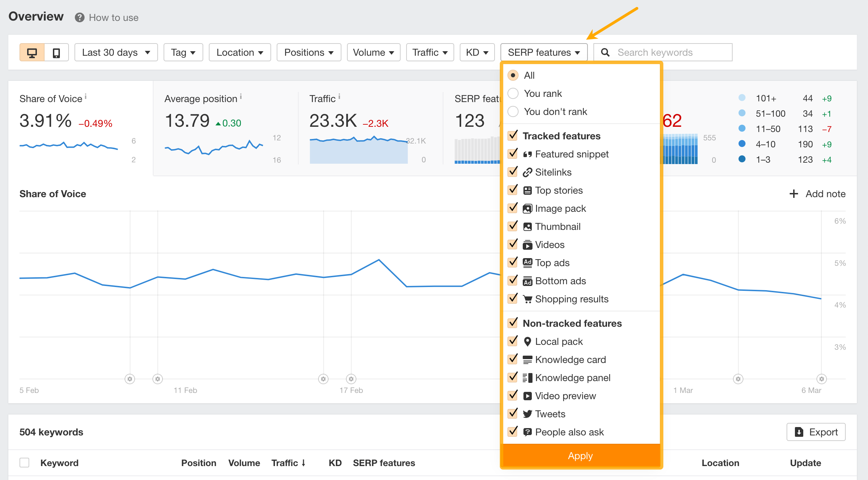The height and width of the screenshot is (480, 868).
Task: Toggle the Videos checkbox
Action: click(513, 244)
